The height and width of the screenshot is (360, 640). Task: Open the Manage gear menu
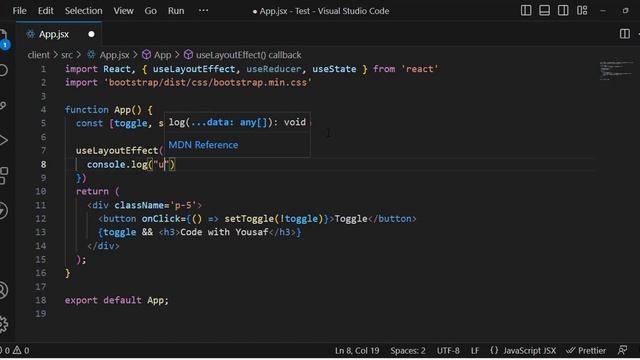(3, 324)
